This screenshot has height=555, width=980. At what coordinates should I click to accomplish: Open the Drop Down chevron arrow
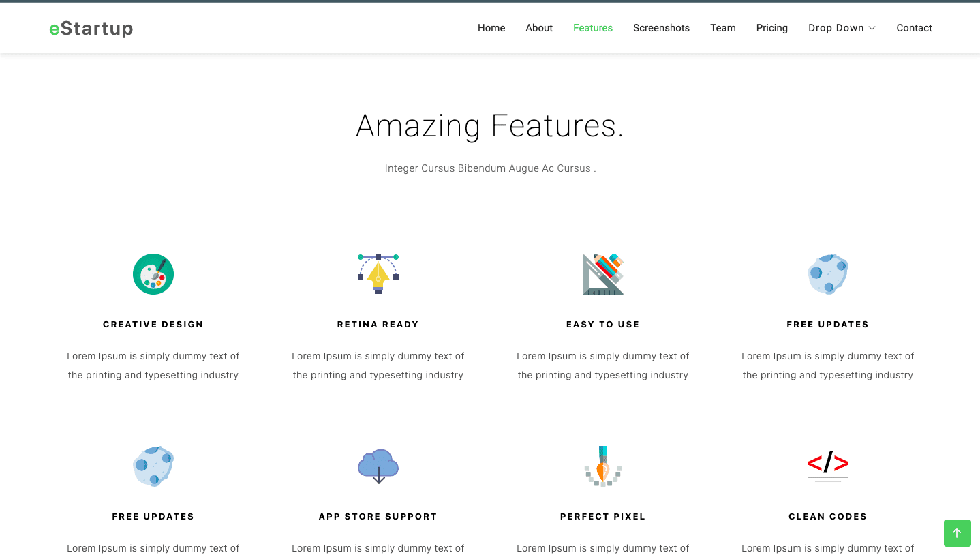pos(873,28)
